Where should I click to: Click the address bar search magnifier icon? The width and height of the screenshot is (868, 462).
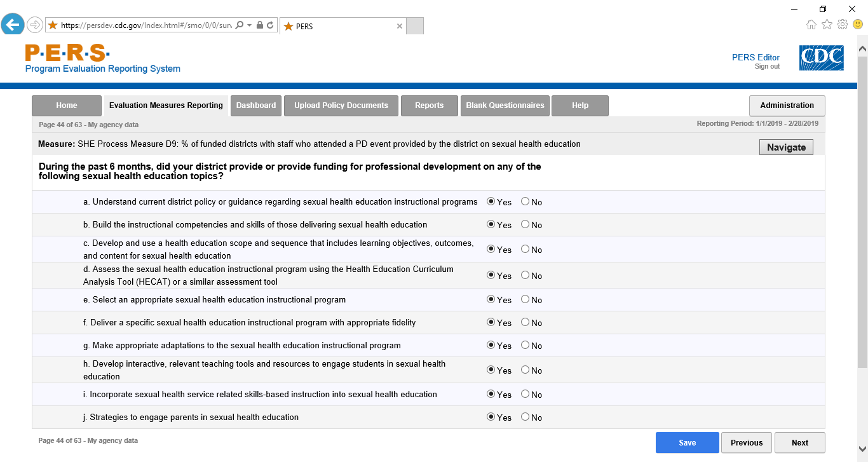(240, 25)
